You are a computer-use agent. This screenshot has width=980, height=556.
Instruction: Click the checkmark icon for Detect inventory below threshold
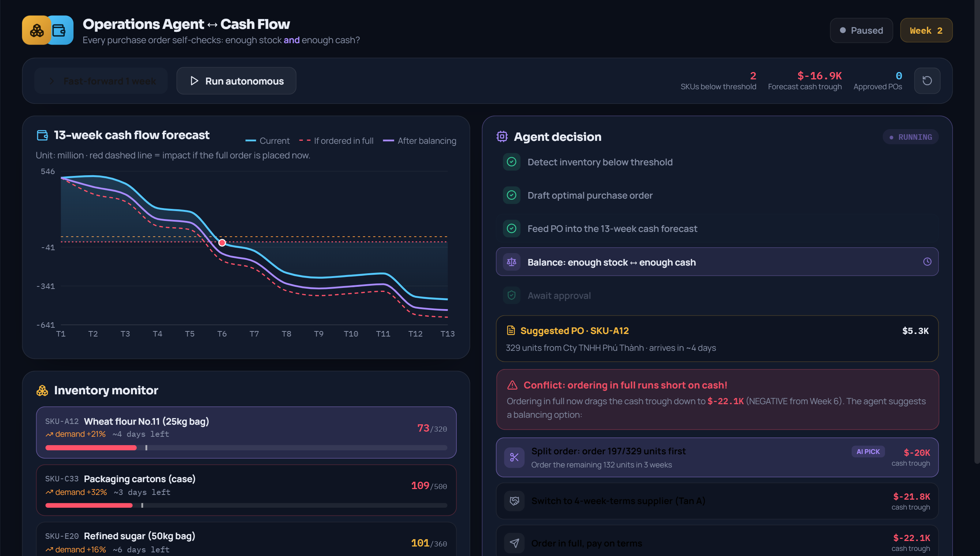511,162
